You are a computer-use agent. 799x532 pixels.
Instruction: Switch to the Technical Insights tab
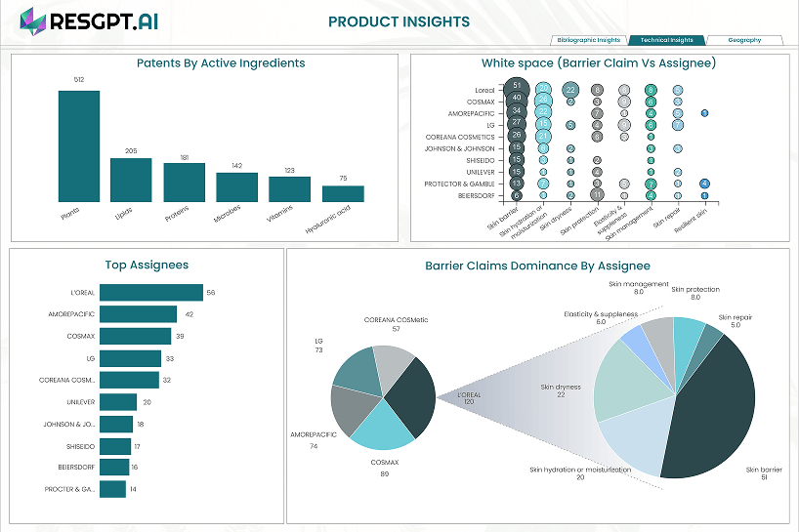(666, 40)
